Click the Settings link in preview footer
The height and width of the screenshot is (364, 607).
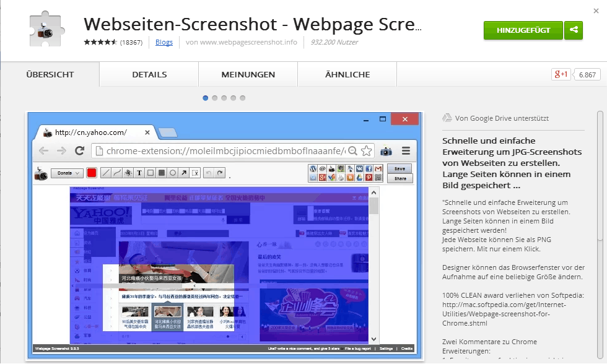pos(386,349)
